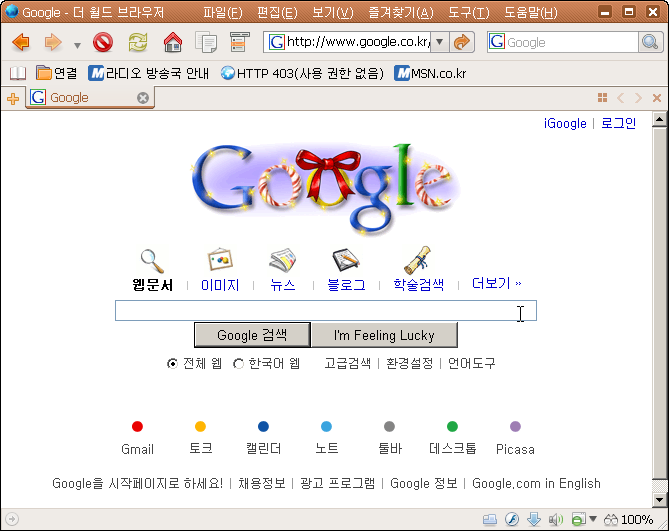Open the 도구(T) menu
This screenshot has width=669, height=531.
coord(468,12)
